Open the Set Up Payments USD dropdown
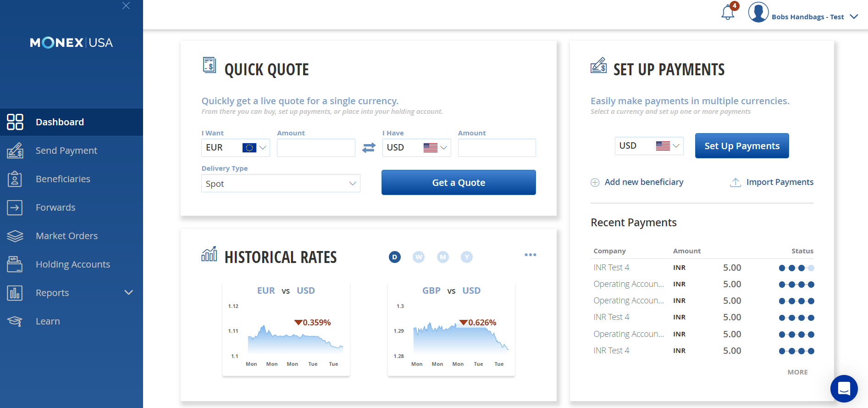Screen dimensions: 868x408 click(x=649, y=146)
